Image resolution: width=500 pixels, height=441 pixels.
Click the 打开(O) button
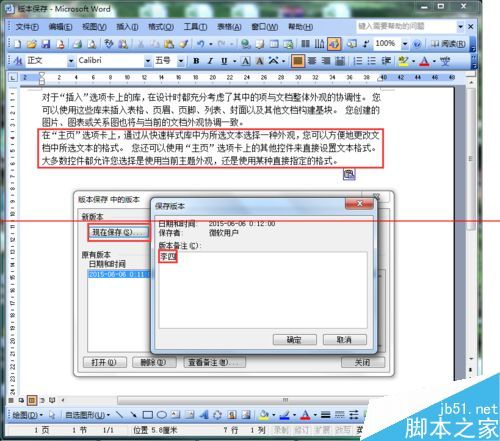click(104, 362)
